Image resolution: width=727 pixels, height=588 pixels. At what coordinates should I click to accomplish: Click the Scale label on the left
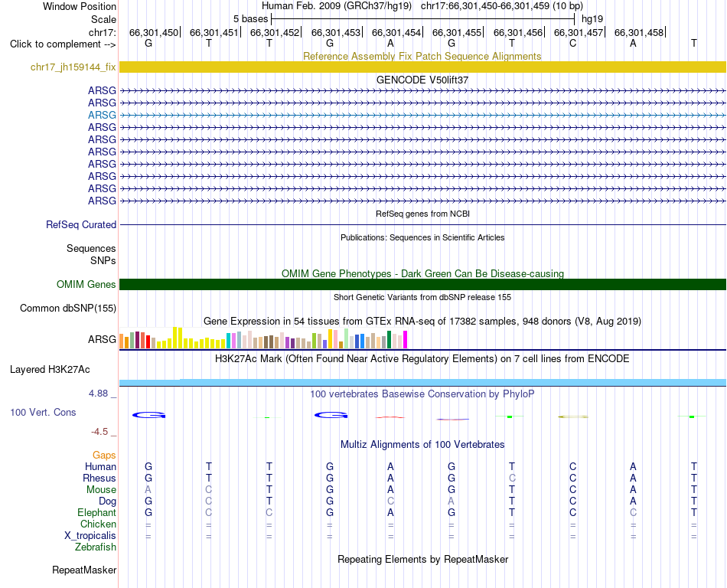pyautogui.click(x=103, y=19)
